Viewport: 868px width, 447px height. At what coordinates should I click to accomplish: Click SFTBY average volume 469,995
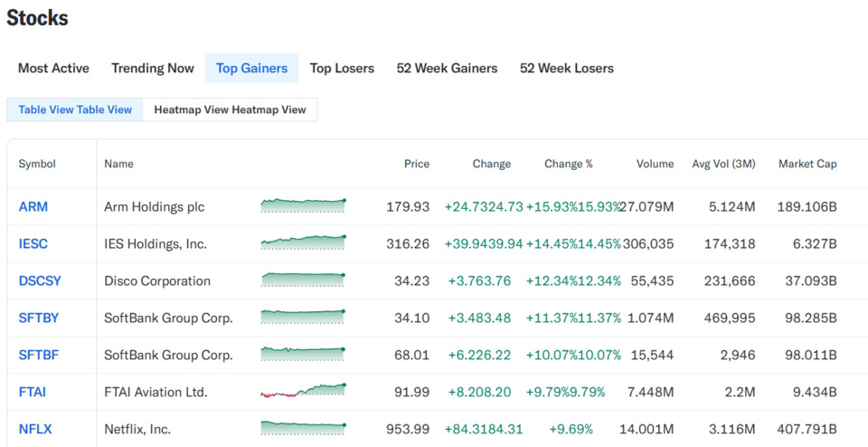tap(730, 319)
